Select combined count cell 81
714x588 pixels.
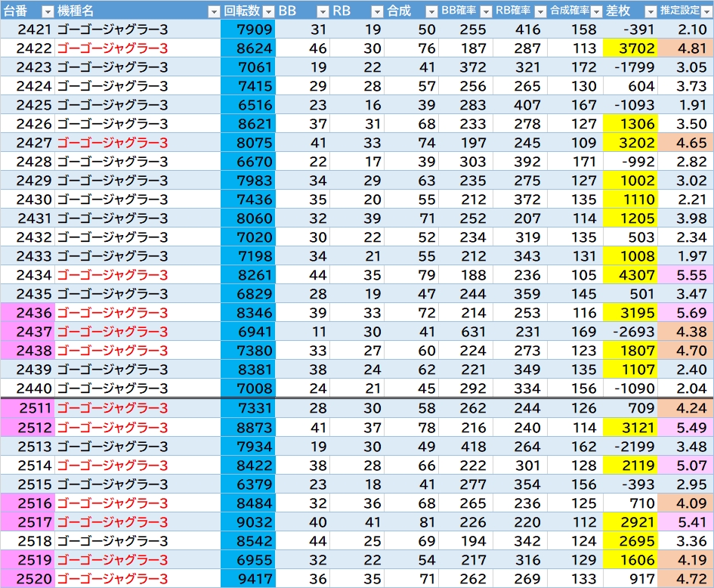(x=412, y=522)
